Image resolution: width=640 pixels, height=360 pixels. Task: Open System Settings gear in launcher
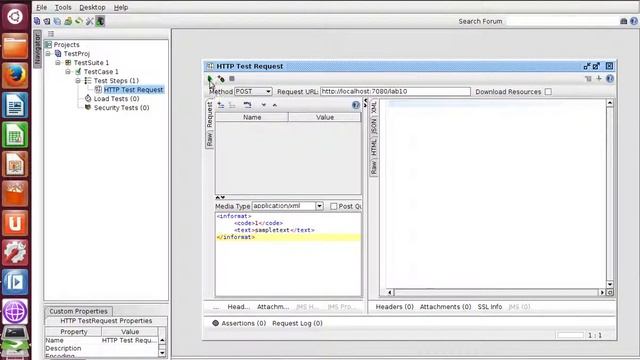[x=15, y=252]
